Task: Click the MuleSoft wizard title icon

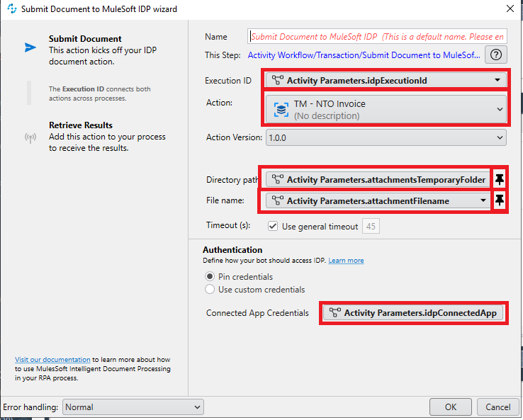Action: click(x=11, y=8)
